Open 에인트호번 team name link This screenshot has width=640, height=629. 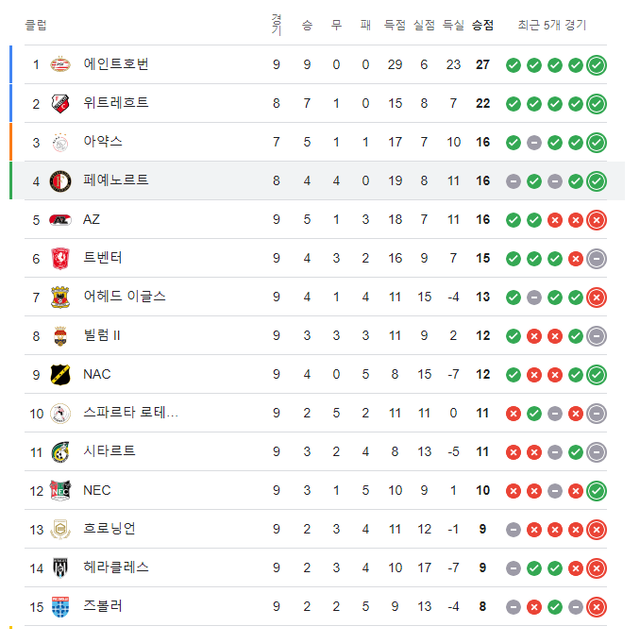(x=116, y=65)
